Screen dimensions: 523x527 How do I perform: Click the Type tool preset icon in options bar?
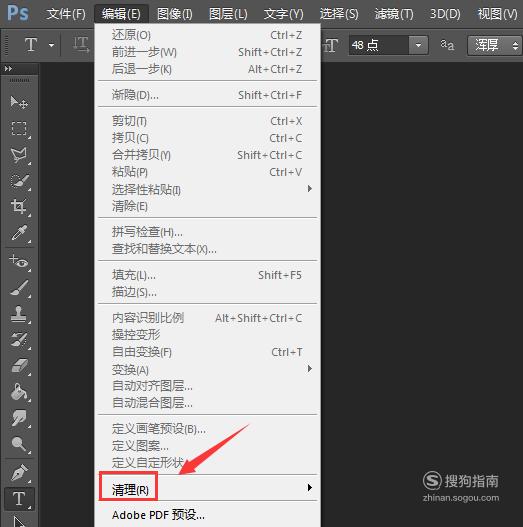(x=31, y=44)
